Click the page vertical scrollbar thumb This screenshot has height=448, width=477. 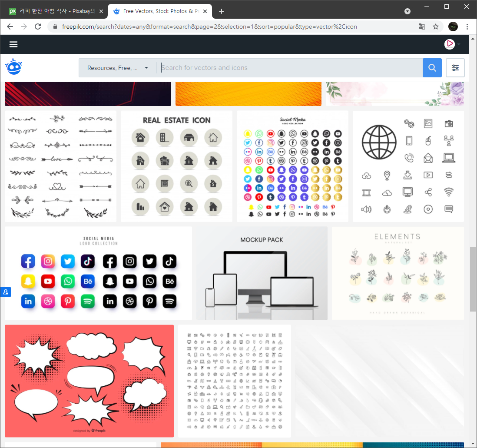coord(473,279)
